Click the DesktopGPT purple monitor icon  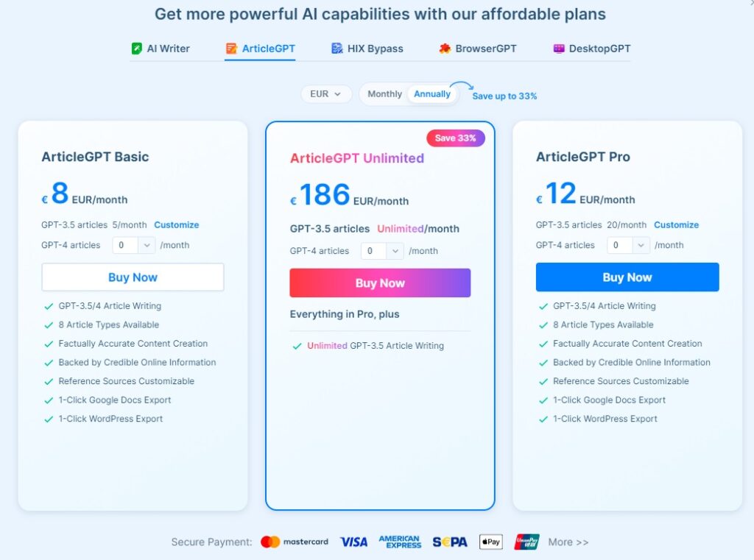(559, 49)
